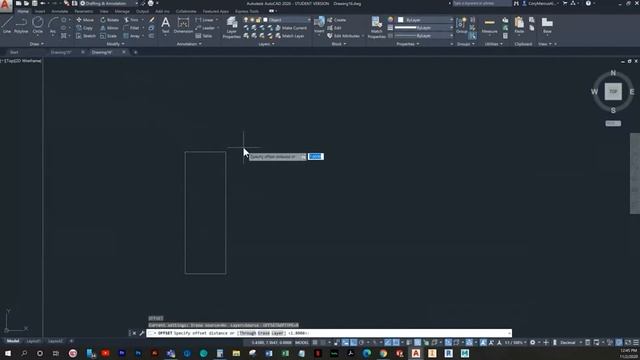This screenshot has width=640, height=360.
Task: Activate the Mirror command
Action: (x=109, y=28)
